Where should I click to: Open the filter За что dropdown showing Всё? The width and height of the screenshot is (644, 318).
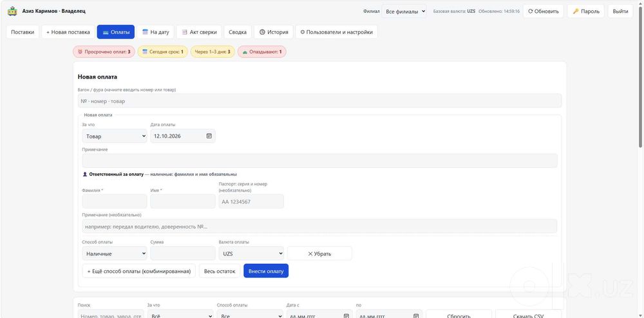[180, 315]
